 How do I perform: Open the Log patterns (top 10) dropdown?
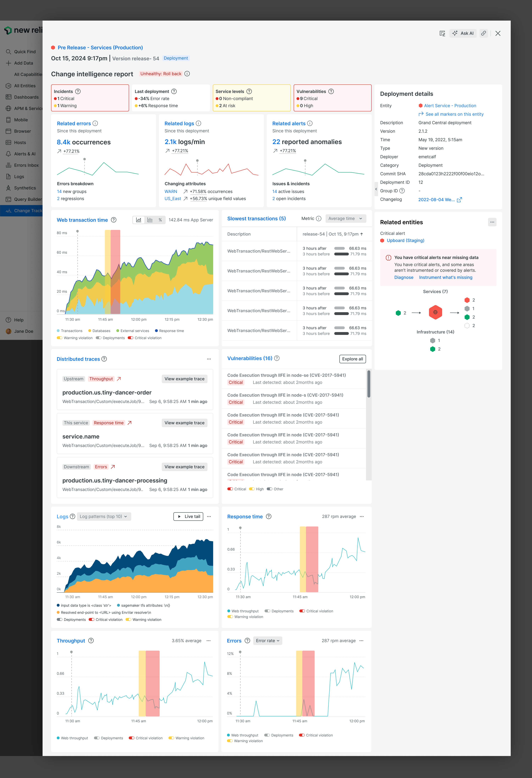[104, 517]
